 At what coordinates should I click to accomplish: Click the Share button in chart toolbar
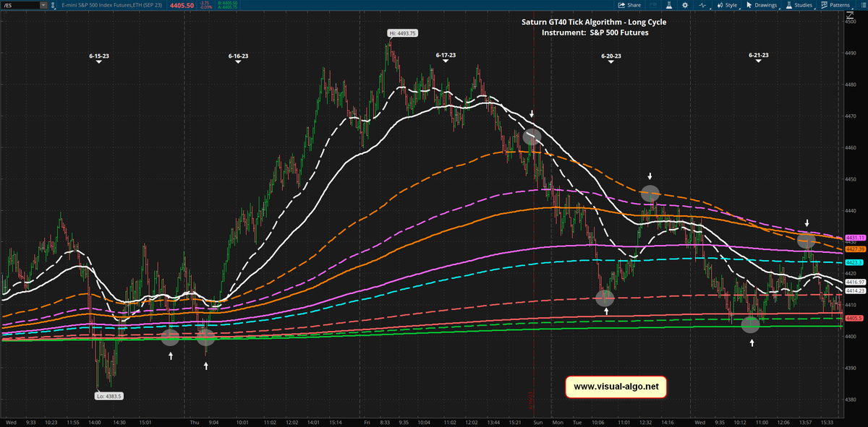coord(629,5)
